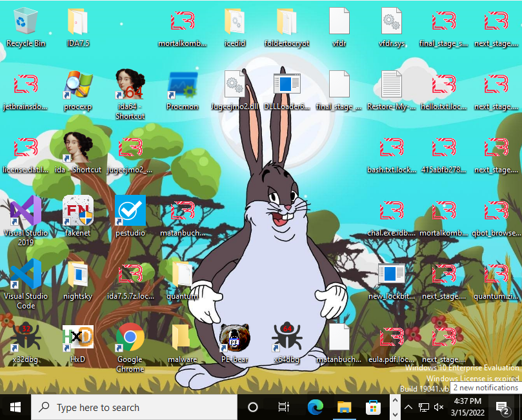The width and height of the screenshot is (522, 420).
Task: Select the vfdr blank file icon
Action: 339,22
